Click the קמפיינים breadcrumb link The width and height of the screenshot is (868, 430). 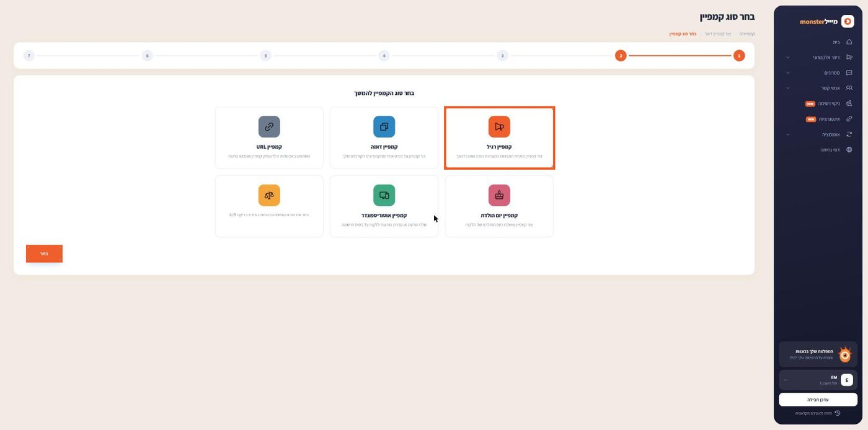747,34
